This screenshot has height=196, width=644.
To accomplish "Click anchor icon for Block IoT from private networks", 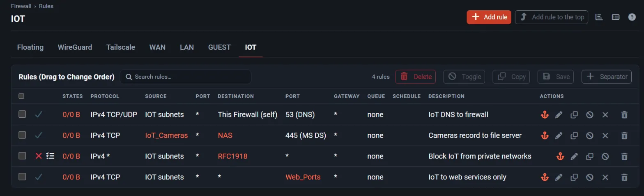I will 560,156.
